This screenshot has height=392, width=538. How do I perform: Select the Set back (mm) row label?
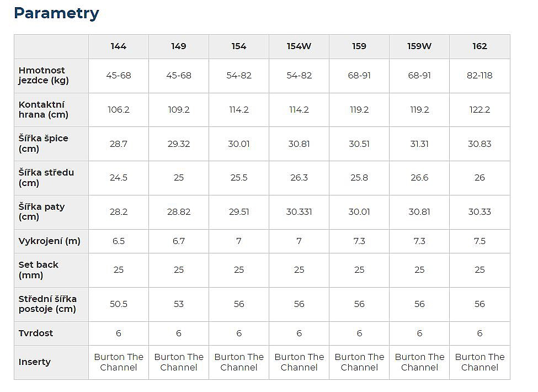39,270
